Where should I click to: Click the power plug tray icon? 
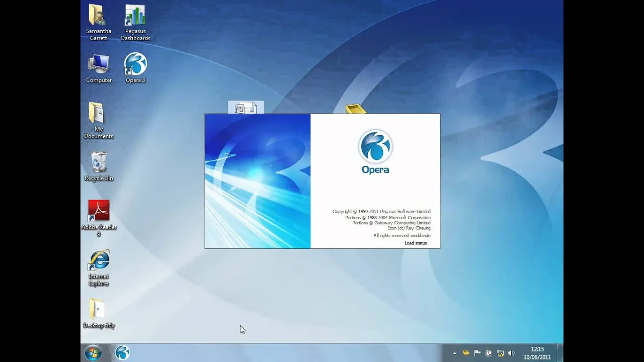pos(489,353)
